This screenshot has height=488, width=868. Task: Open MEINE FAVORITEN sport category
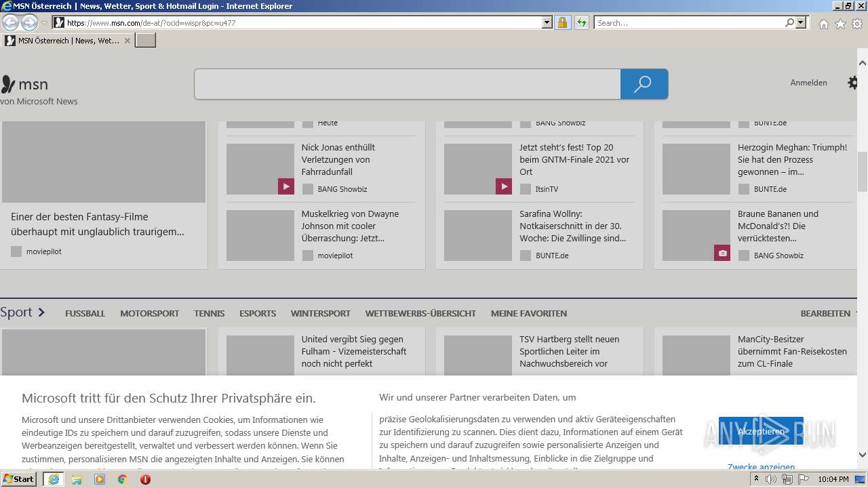click(529, 313)
